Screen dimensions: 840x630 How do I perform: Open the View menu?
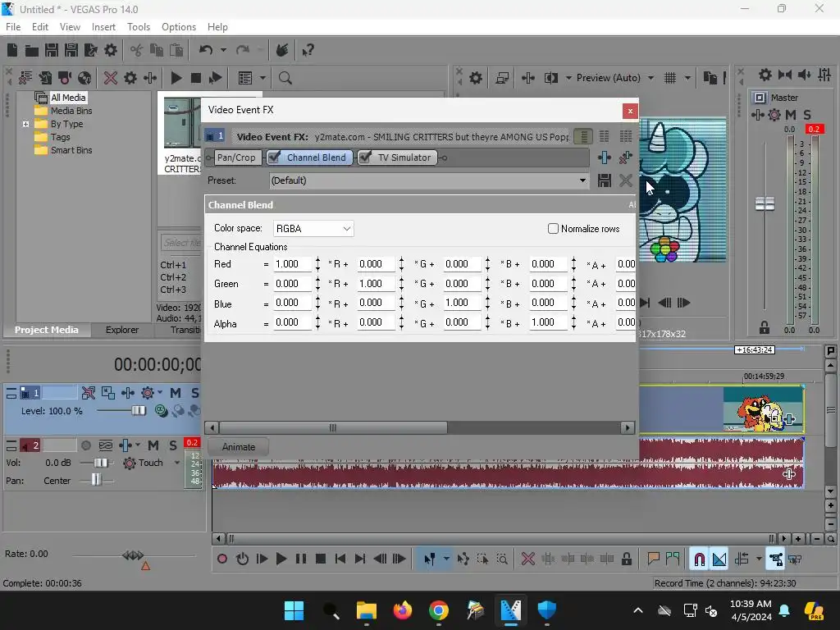click(70, 27)
